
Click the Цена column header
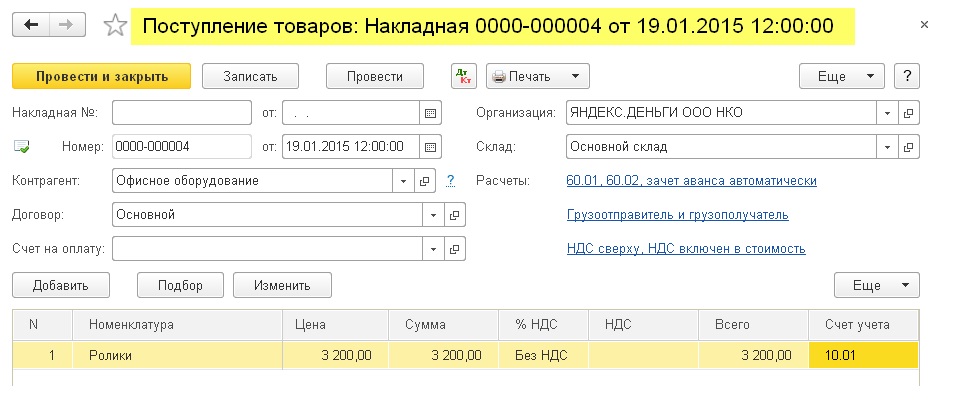tap(336, 325)
